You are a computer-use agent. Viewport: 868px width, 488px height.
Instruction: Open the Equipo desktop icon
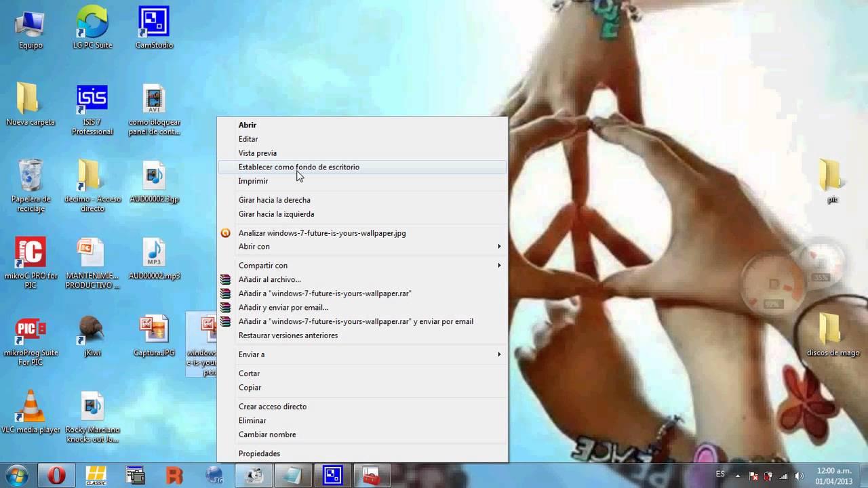(x=31, y=26)
